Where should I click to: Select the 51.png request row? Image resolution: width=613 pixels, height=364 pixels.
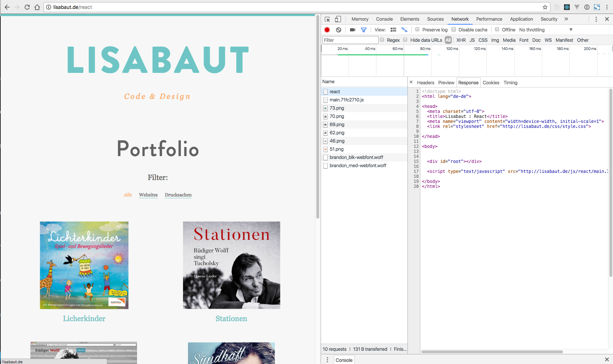click(x=364, y=149)
